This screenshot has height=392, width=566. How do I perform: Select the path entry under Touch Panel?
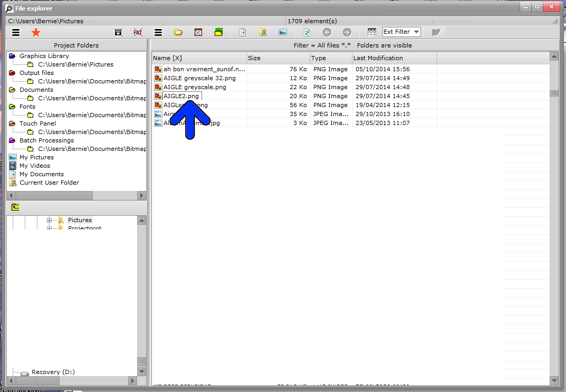(92, 132)
